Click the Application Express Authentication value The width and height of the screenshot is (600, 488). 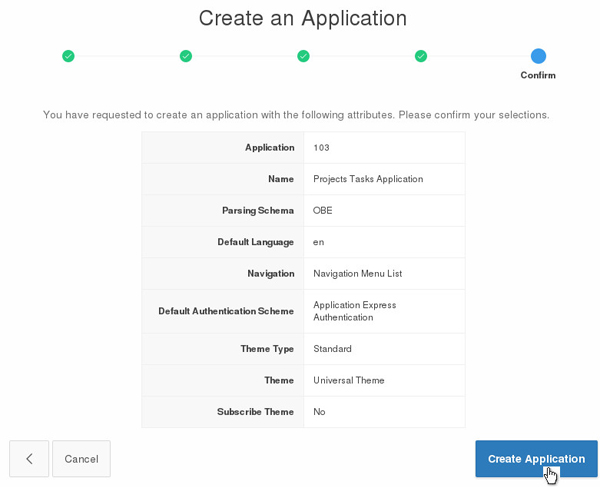(355, 311)
